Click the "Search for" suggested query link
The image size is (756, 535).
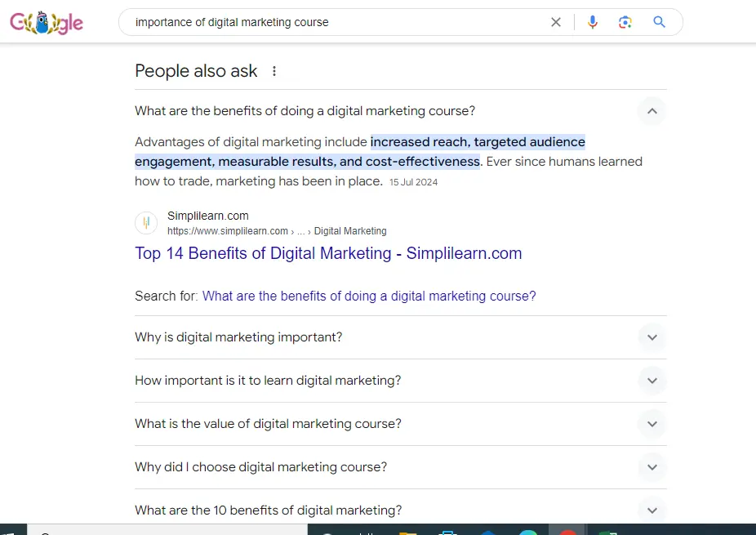(369, 296)
